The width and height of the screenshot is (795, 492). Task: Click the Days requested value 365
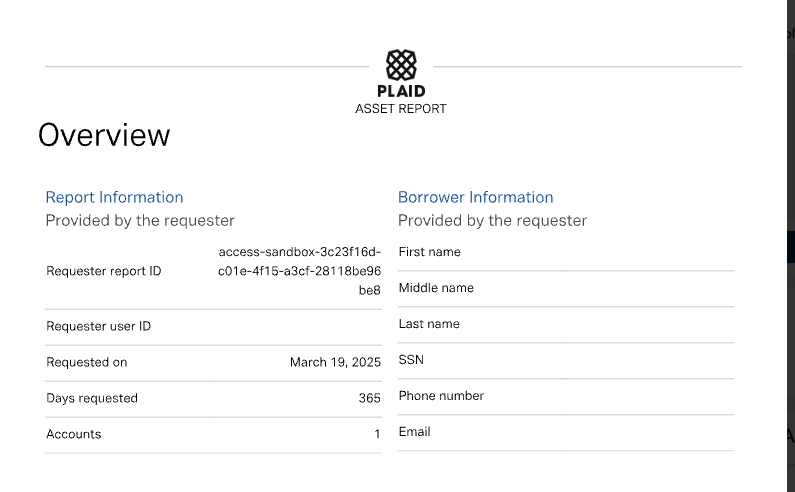click(x=369, y=398)
